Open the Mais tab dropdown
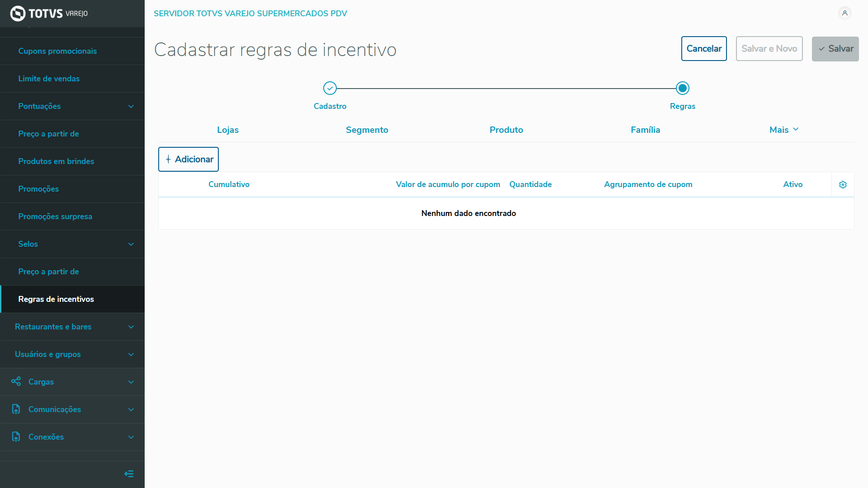868x488 pixels. 784,130
